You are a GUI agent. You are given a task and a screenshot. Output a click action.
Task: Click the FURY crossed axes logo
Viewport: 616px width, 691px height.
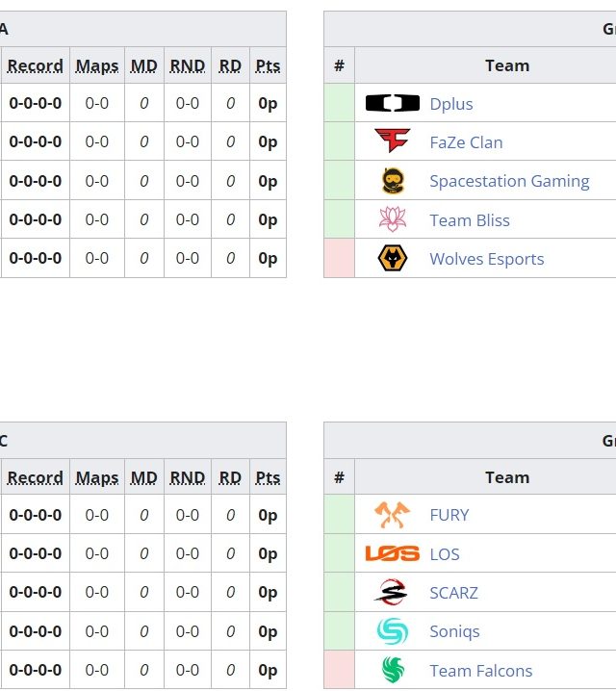[x=393, y=515]
